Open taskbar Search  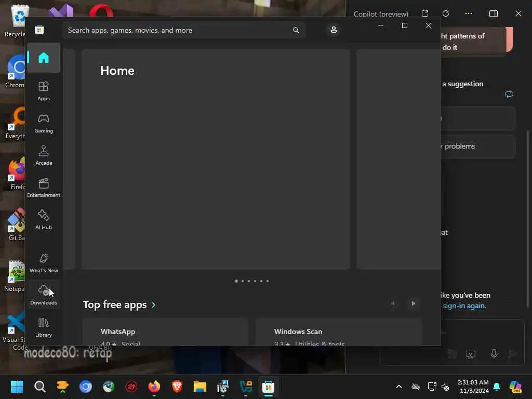tap(39, 387)
